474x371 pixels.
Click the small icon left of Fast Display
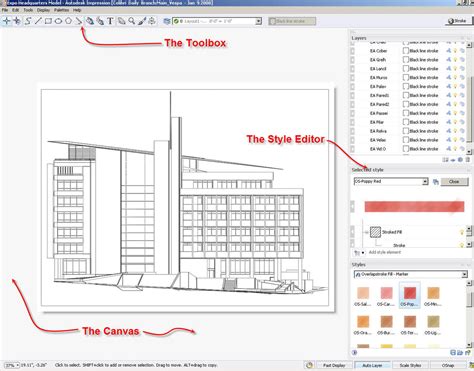(310, 365)
